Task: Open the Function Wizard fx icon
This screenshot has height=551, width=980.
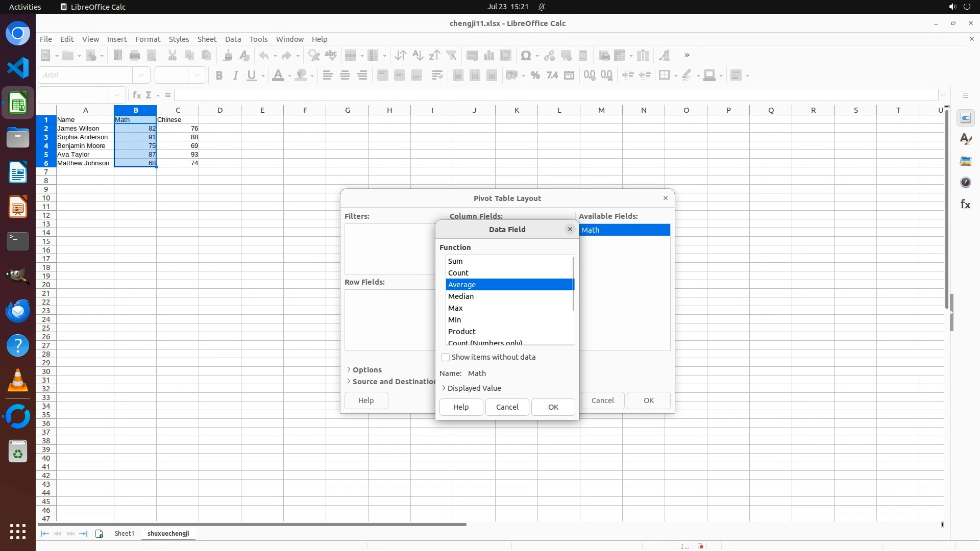Action: (136, 95)
